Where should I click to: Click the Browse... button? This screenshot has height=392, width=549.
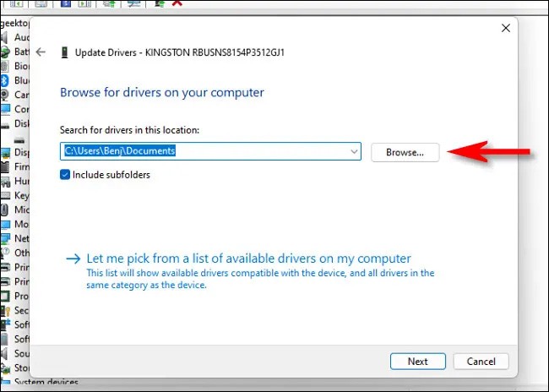pyautogui.click(x=405, y=152)
